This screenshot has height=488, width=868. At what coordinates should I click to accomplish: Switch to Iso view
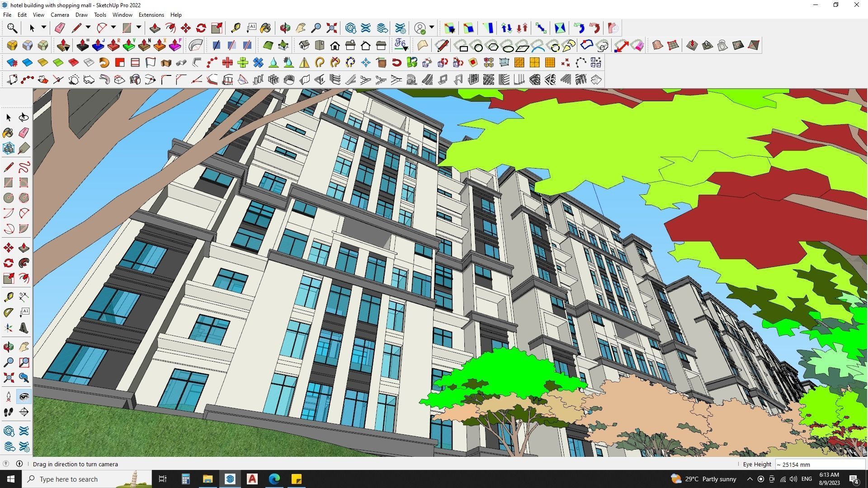pyautogui.click(x=304, y=45)
